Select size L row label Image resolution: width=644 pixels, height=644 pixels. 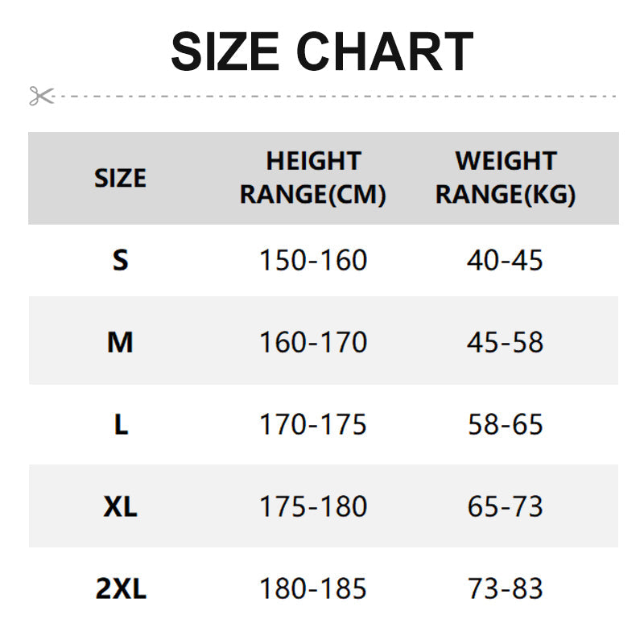(120, 425)
